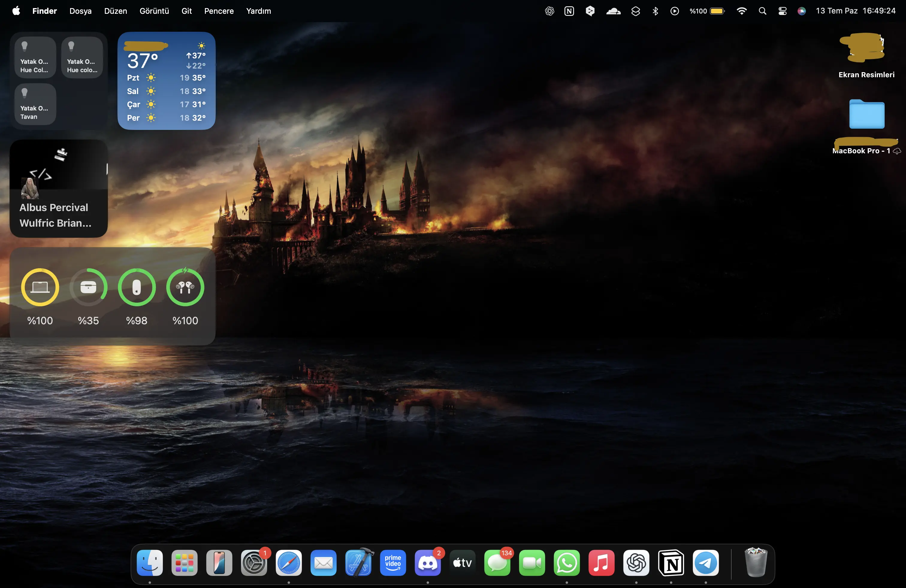Open FaceTime from the Dock
This screenshot has width=906, height=588.
(x=532, y=563)
